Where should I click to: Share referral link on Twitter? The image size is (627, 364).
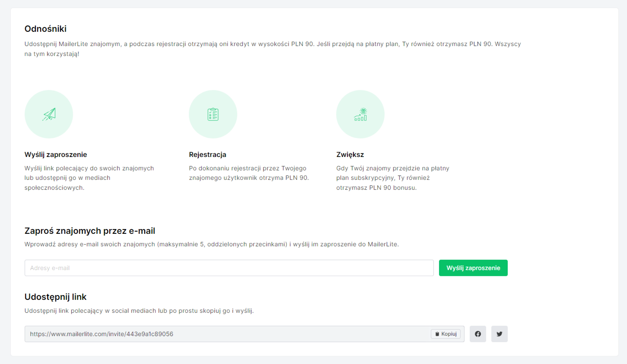coord(499,334)
